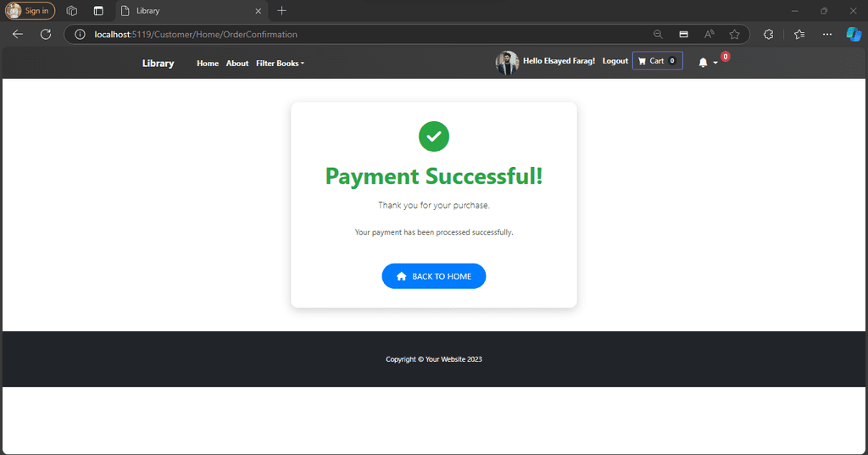This screenshot has height=455, width=868.
Task: Select the Library browser tab
Action: pos(192,10)
